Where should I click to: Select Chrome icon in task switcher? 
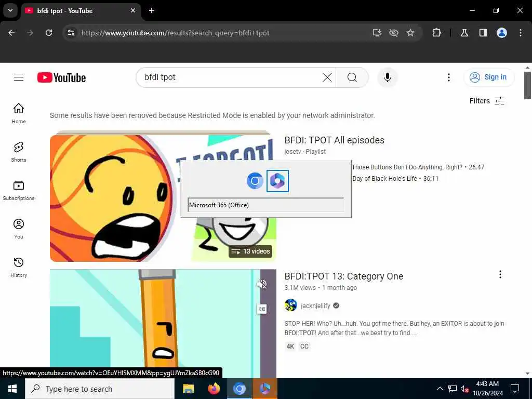(255, 181)
